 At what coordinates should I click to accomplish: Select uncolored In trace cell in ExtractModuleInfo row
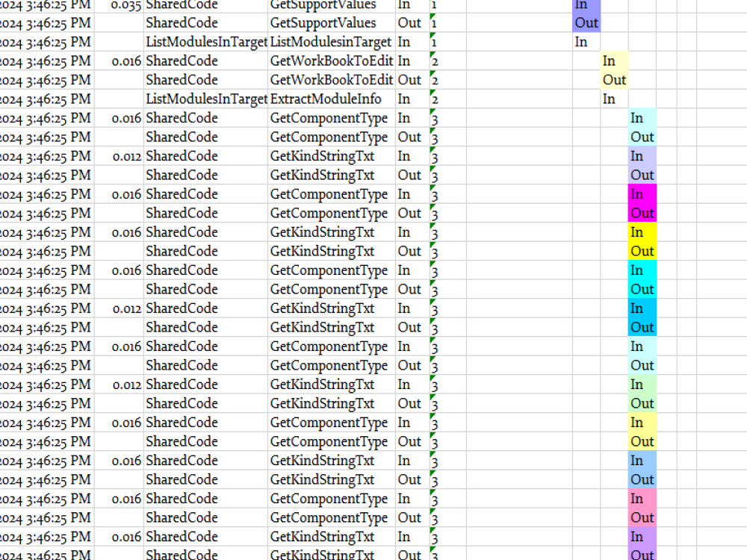(615, 99)
